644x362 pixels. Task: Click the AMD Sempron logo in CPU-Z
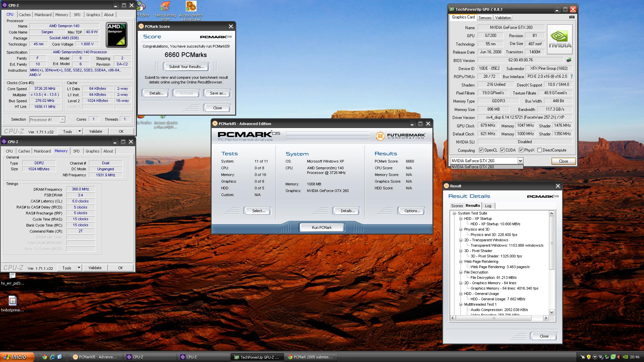(x=117, y=35)
